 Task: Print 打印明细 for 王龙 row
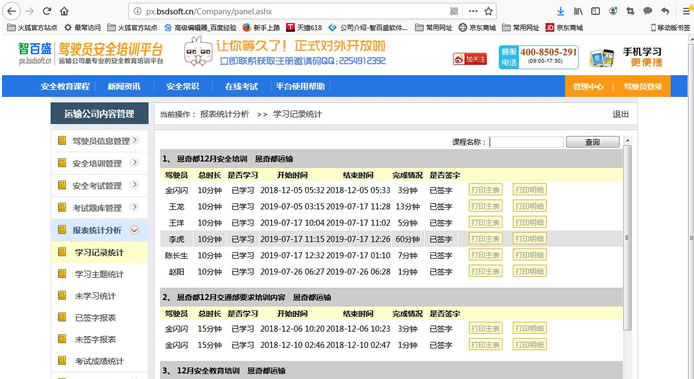[x=529, y=206]
